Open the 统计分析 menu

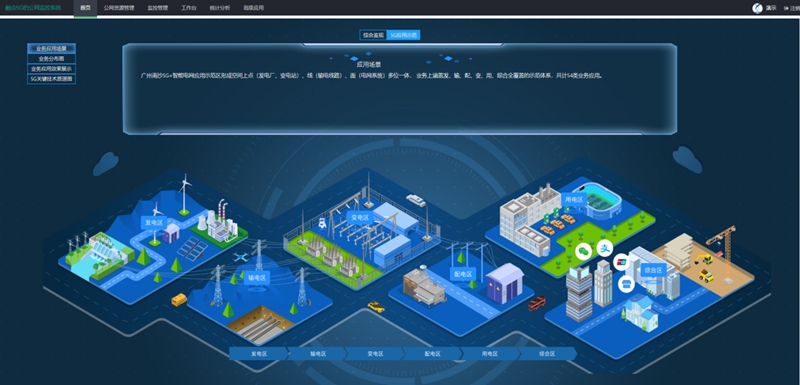220,8
